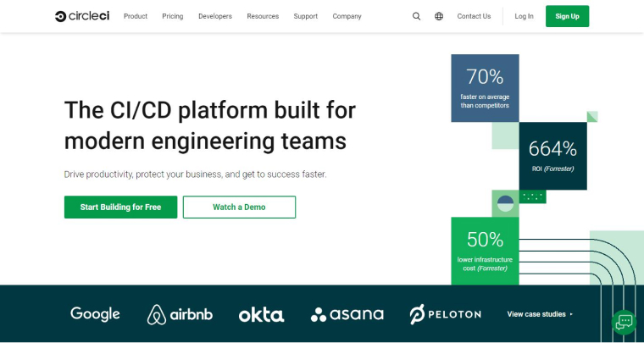
Task: Click the Okta logo
Action: pyautogui.click(x=261, y=315)
